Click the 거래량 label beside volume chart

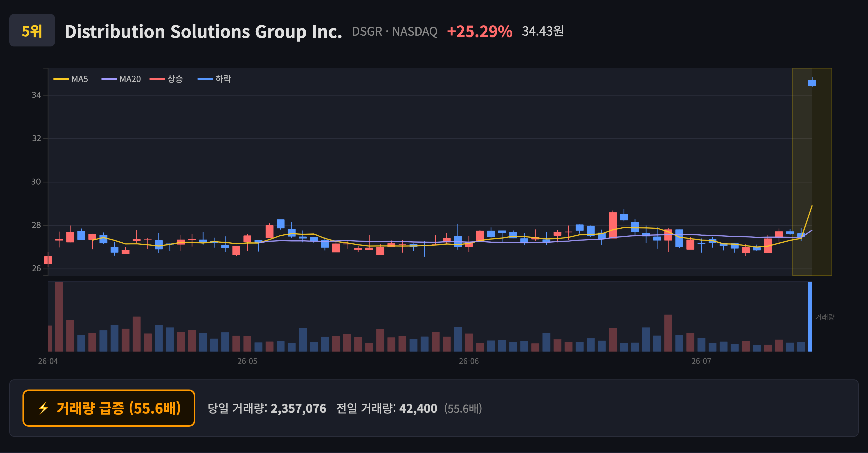point(825,317)
